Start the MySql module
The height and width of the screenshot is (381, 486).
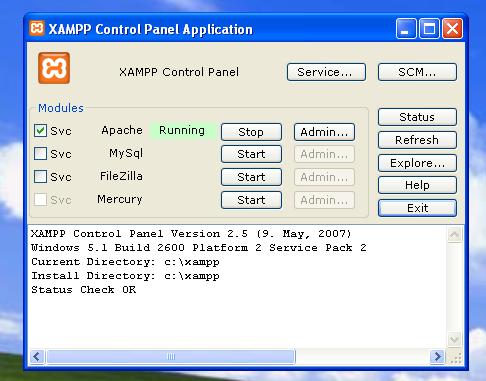251,154
